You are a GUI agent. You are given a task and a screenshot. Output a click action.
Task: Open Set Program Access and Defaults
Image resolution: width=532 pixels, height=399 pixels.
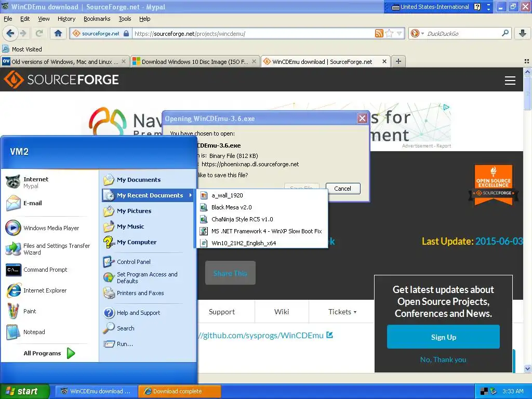click(x=148, y=277)
